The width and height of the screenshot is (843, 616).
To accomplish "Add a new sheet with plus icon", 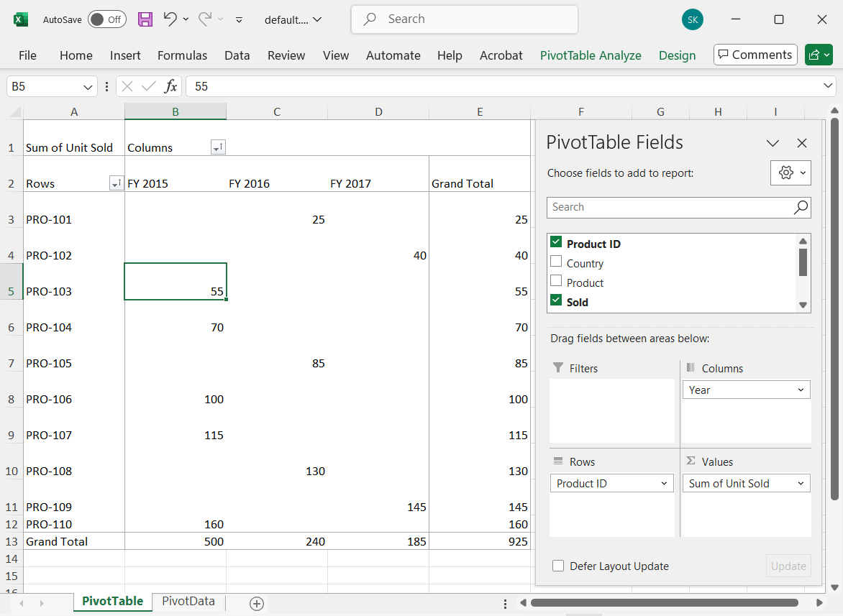I will [257, 603].
